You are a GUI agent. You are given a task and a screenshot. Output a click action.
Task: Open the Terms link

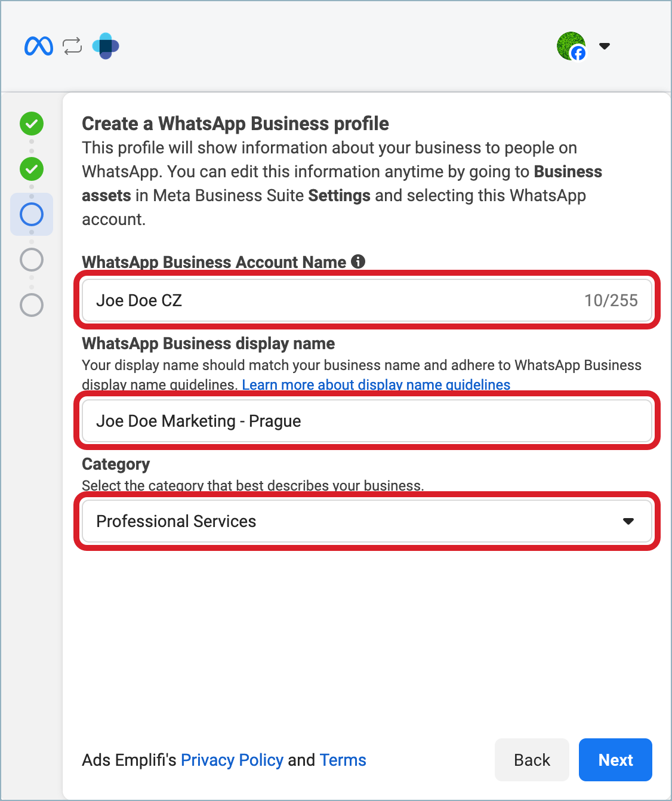[343, 760]
